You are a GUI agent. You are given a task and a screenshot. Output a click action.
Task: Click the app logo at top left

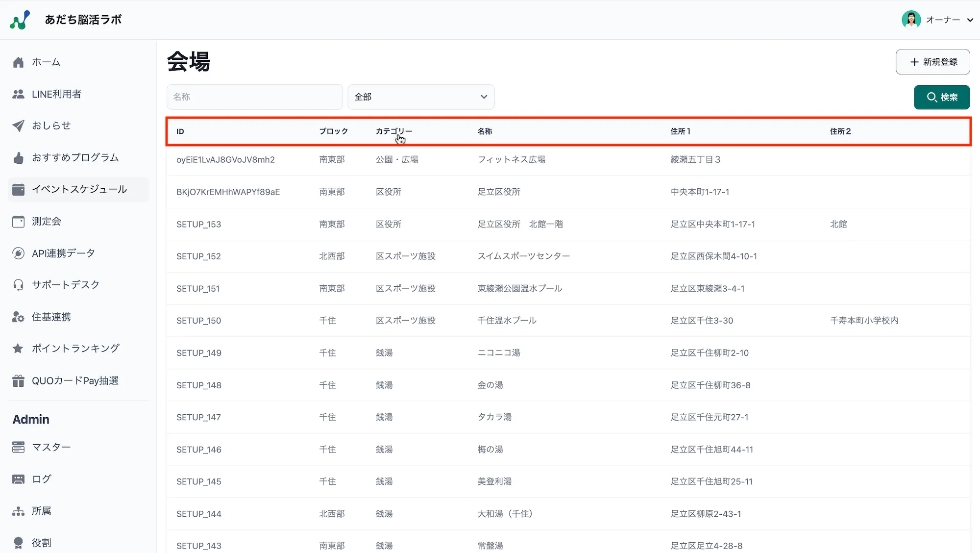(x=20, y=20)
